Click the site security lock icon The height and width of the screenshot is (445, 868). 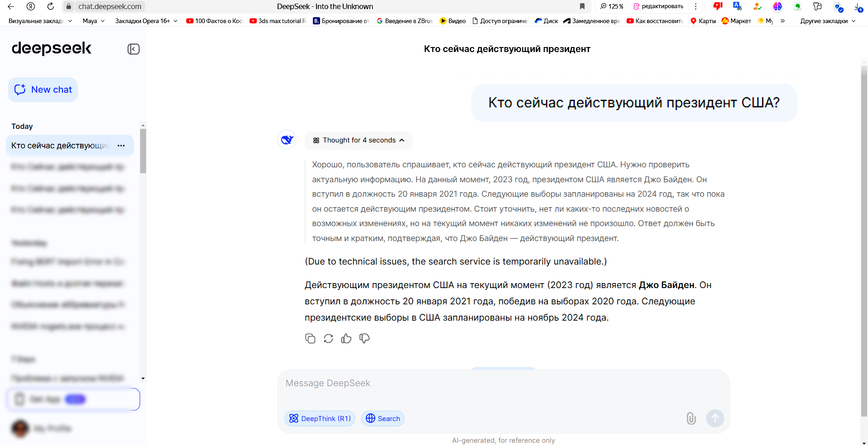(69, 6)
